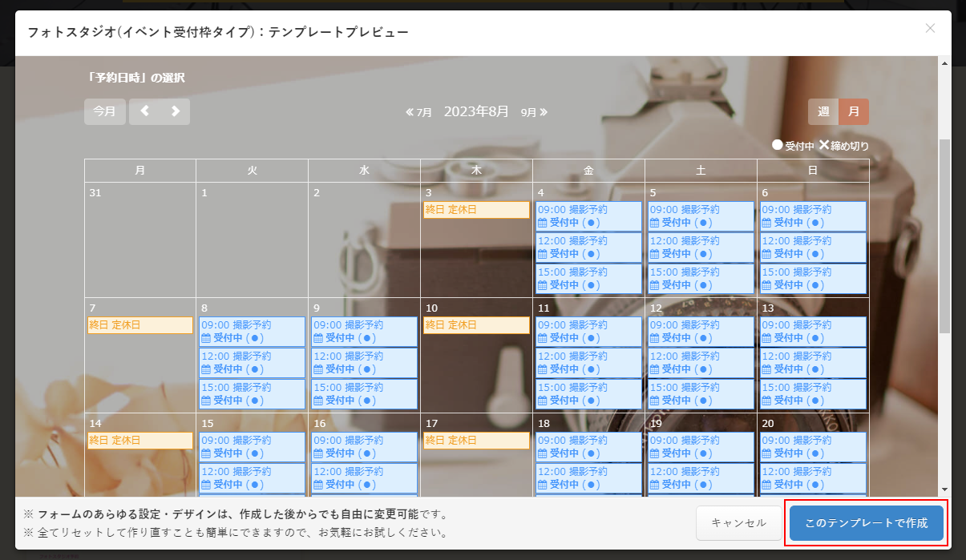Click calendar icon in 15:00 slot on the 13th
The width and height of the screenshot is (966, 560).
coord(766,401)
